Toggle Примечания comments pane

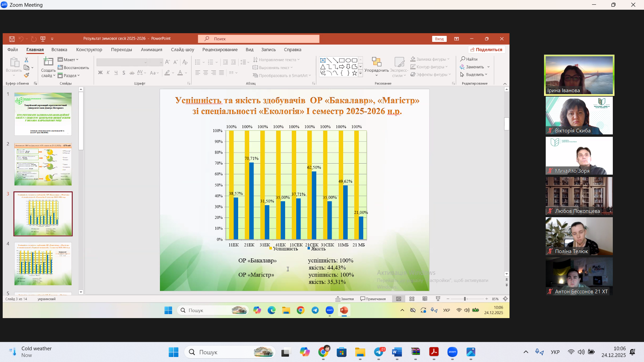click(373, 299)
